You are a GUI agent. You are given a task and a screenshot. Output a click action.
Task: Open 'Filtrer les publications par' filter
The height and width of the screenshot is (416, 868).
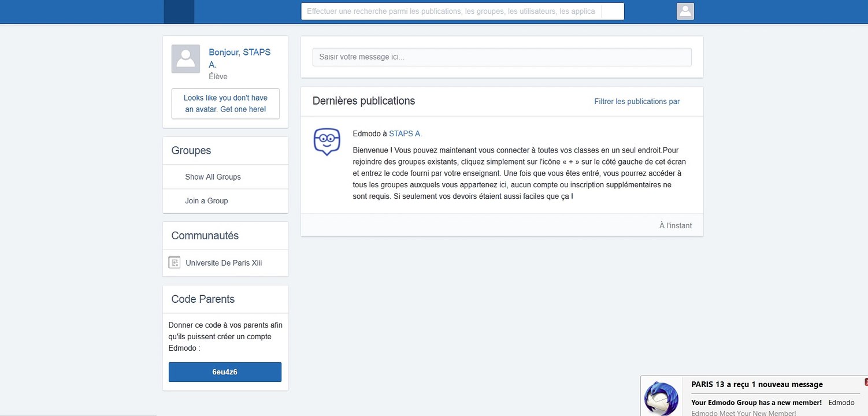pyautogui.click(x=637, y=101)
